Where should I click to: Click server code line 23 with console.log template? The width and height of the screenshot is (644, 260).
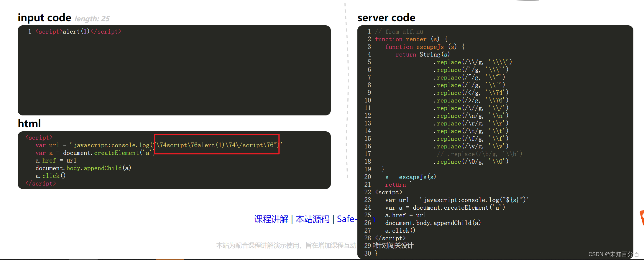tap(457, 200)
